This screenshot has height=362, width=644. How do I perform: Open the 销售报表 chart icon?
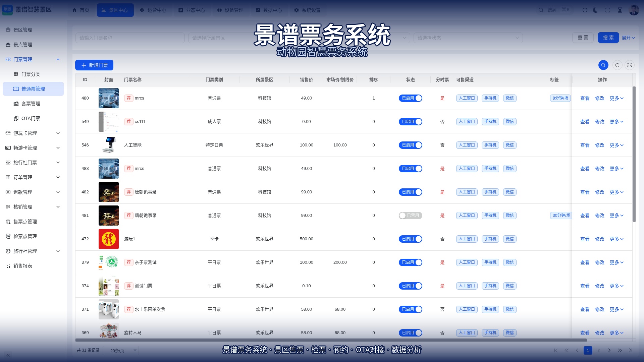[8, 266]
